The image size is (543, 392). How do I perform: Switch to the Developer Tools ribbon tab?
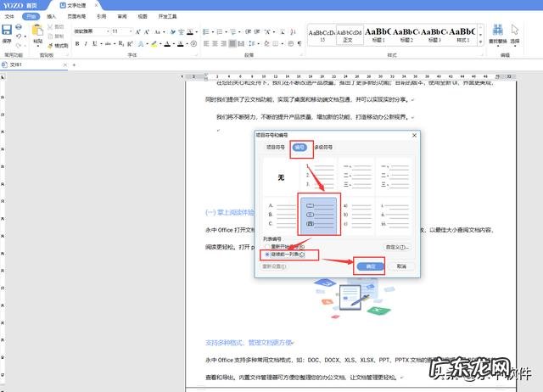tap(168, 17)
